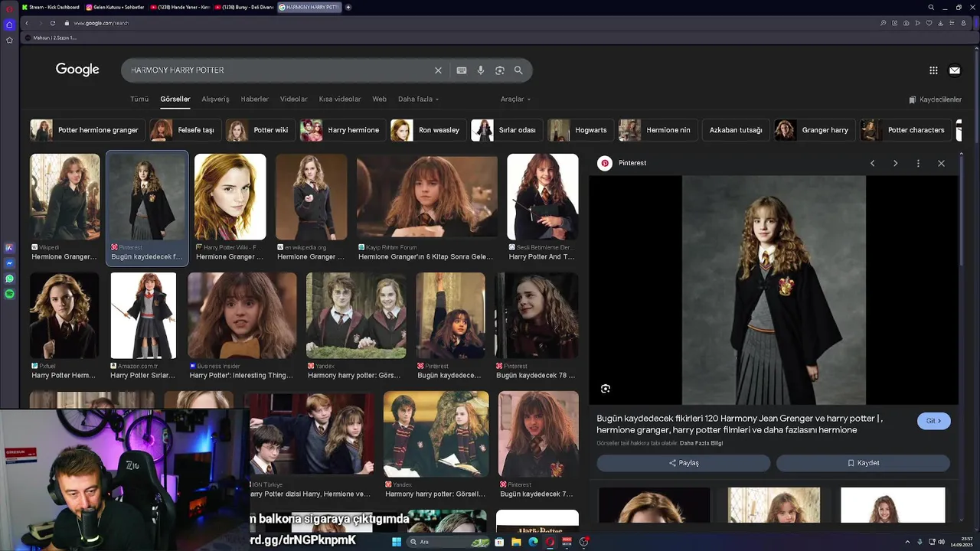Click the volume icon in system tray

pyautogui.click(x=942, y=542)
